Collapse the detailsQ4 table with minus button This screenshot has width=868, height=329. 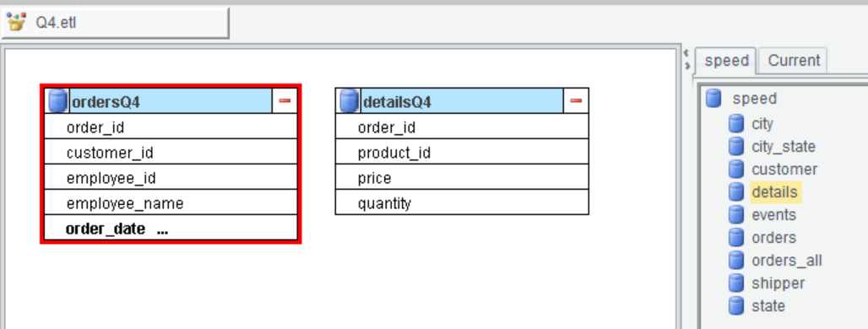pyautogui.click(x=576, y=100)
